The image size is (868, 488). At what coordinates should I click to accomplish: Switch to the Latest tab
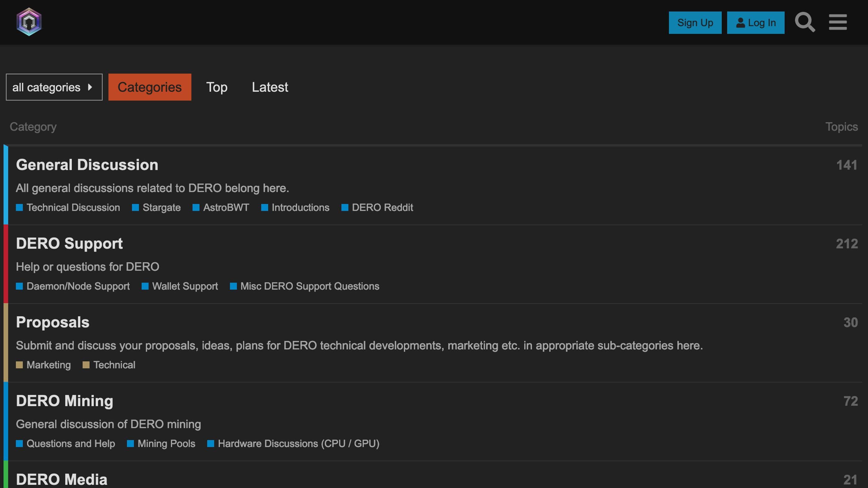pos(270,87)
